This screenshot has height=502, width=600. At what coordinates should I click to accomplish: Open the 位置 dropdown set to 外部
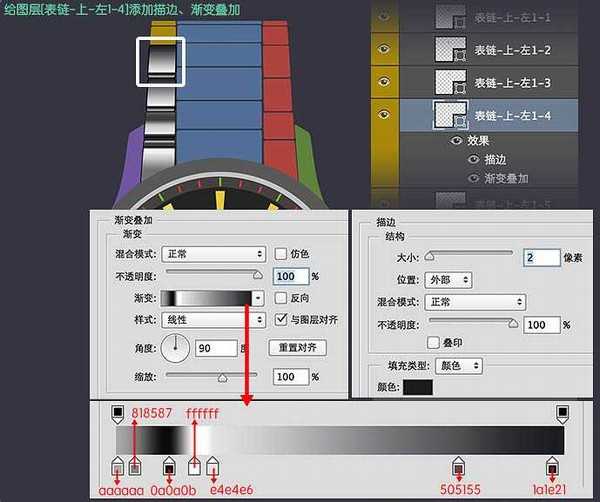tap(447, 281)
